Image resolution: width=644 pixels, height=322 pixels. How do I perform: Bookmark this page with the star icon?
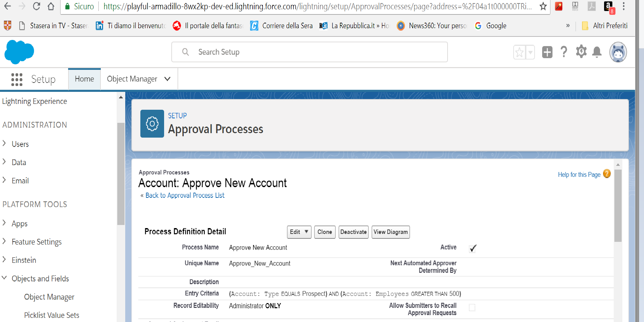[543, 6]
